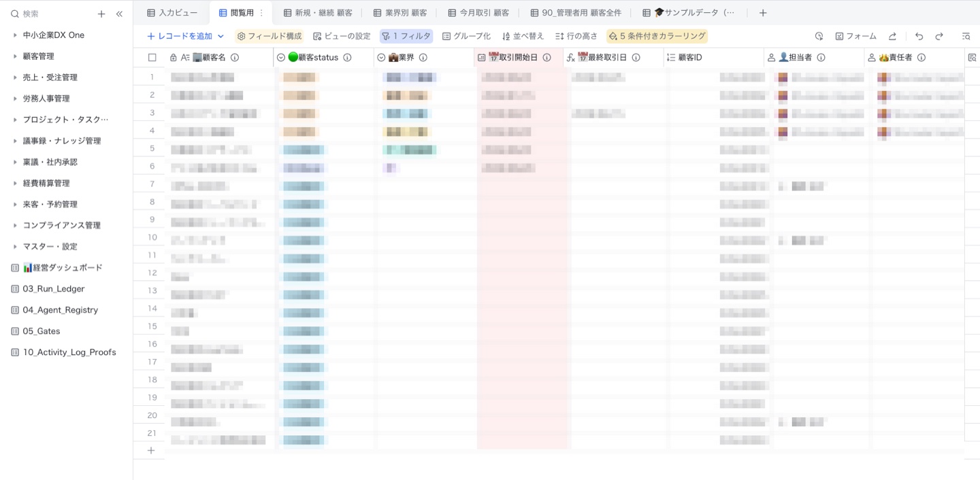Click the search magnifier icon in the sidebar
This screenshot has width=980, height=480.
tap(14, 14)
